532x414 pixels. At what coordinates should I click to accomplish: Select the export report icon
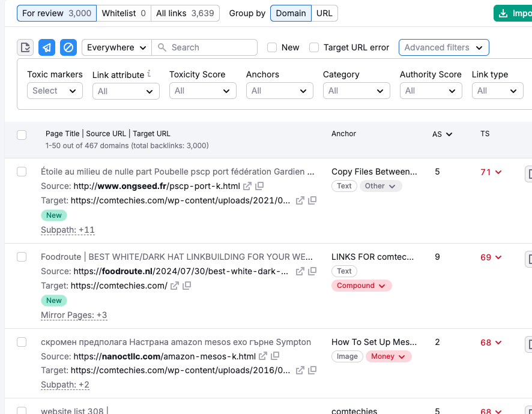coord(25,47)
